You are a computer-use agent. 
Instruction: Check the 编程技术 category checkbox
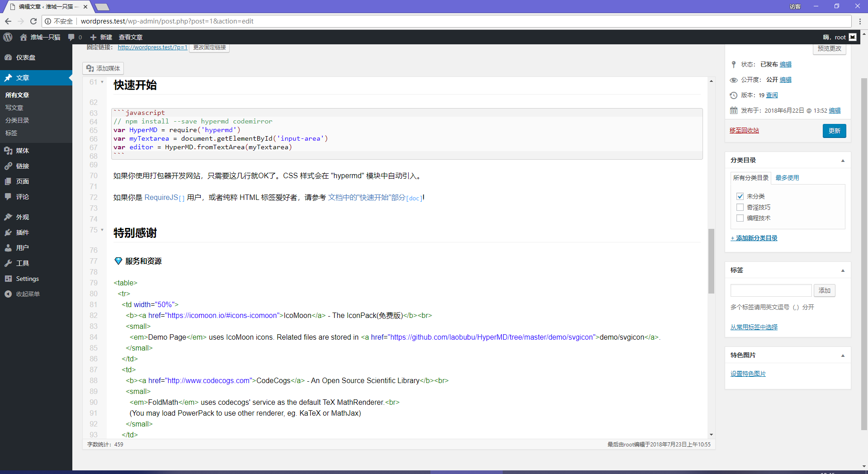coord(740,218)
